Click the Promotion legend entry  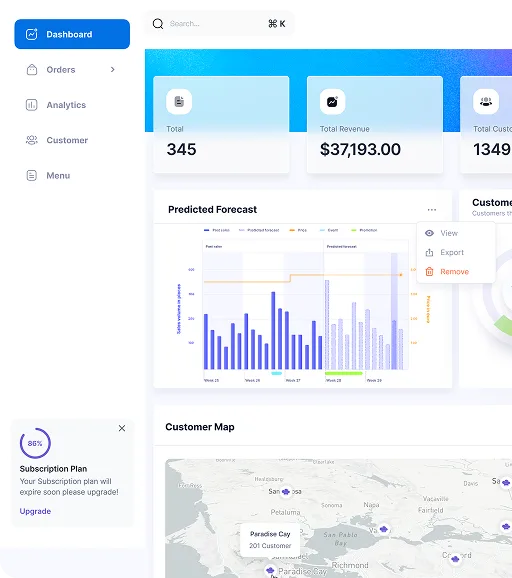tap(365, 230)
